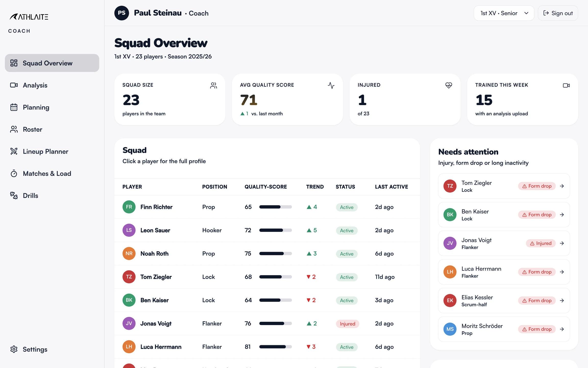Click the Matches & Load stopwatch icon
588x368 pixels.
click(14, 174)
